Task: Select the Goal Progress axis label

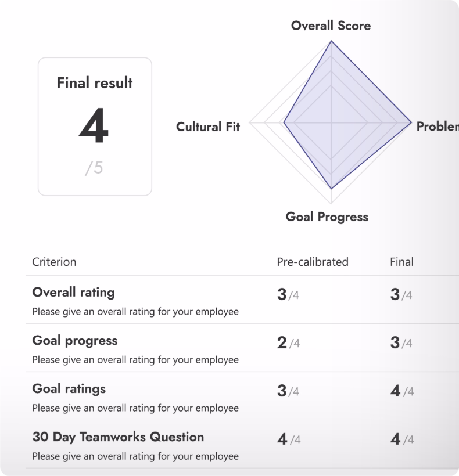Action: 326,217
